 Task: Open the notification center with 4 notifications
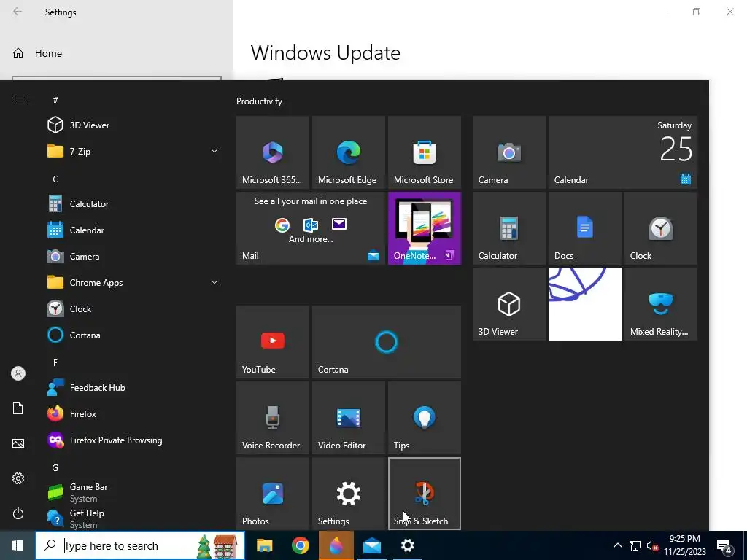pos(724,546)
